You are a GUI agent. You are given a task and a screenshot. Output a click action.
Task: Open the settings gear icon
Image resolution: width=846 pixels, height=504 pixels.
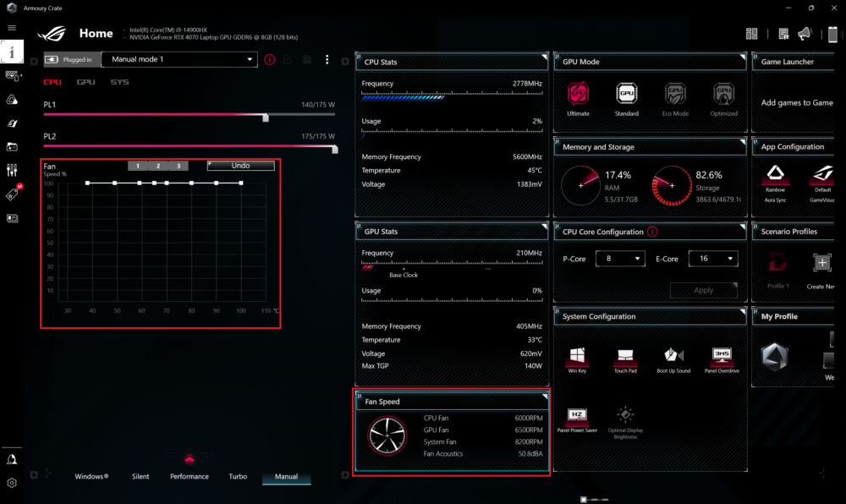click(12, 483)
